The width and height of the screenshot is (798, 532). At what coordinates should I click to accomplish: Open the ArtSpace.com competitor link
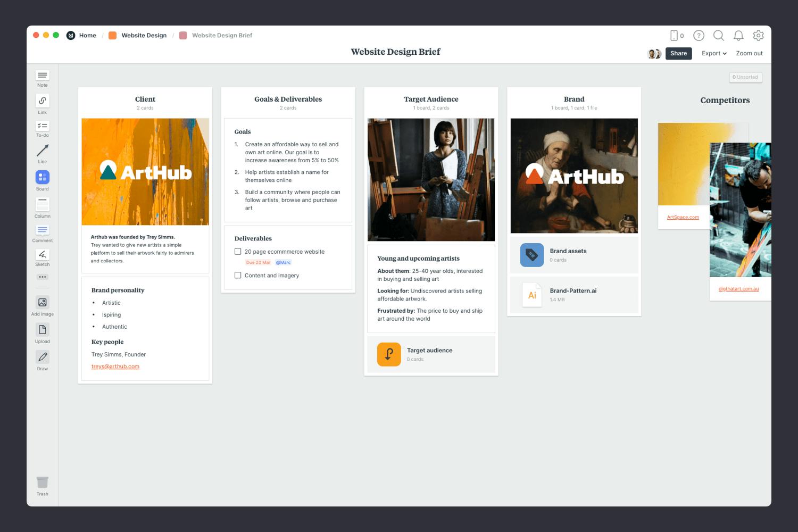point(683,217)
